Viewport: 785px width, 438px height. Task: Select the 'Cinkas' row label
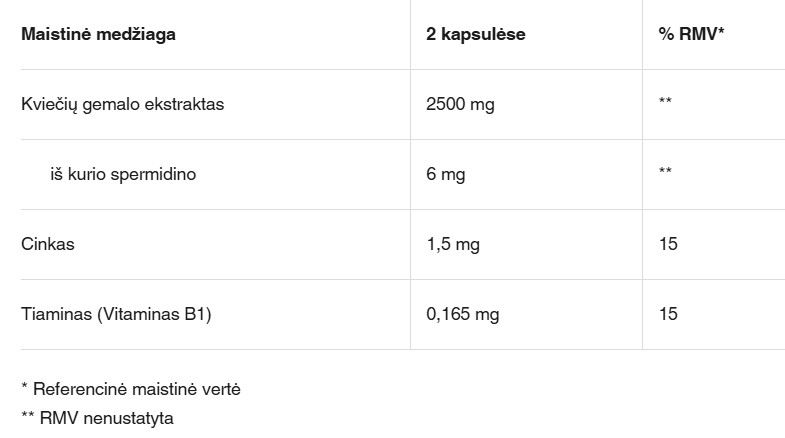pyautogui.click(x=48, y=244)
